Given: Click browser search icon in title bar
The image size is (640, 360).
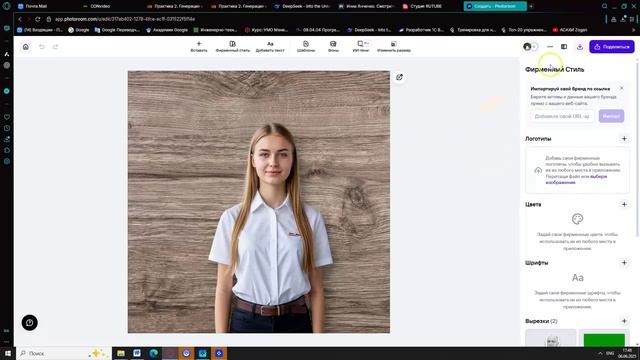Looking at the screenshot, I should click(604, 6).
